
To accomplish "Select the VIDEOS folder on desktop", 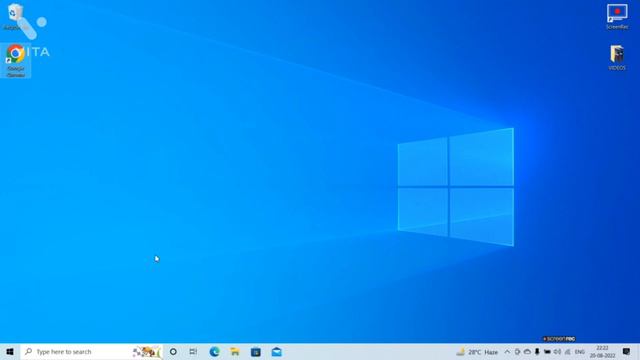I will click(617, 58).
